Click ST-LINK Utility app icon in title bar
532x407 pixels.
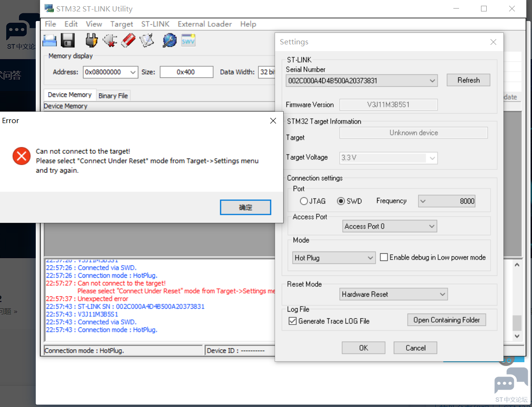click(49, 8)
